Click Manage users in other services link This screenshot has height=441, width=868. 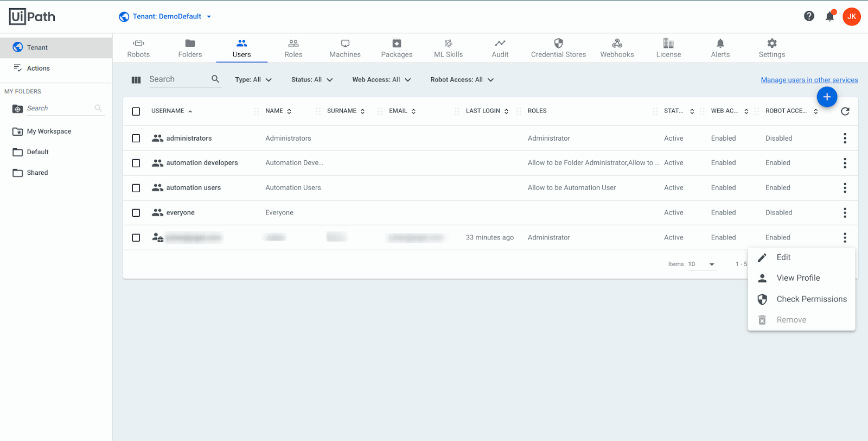point(809,80)
